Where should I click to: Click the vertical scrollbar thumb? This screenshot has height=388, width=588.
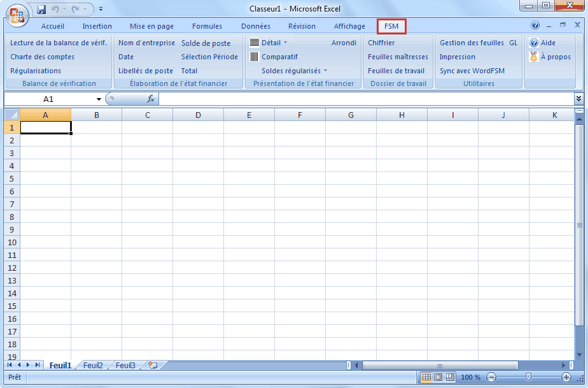[x=579, y=226]
